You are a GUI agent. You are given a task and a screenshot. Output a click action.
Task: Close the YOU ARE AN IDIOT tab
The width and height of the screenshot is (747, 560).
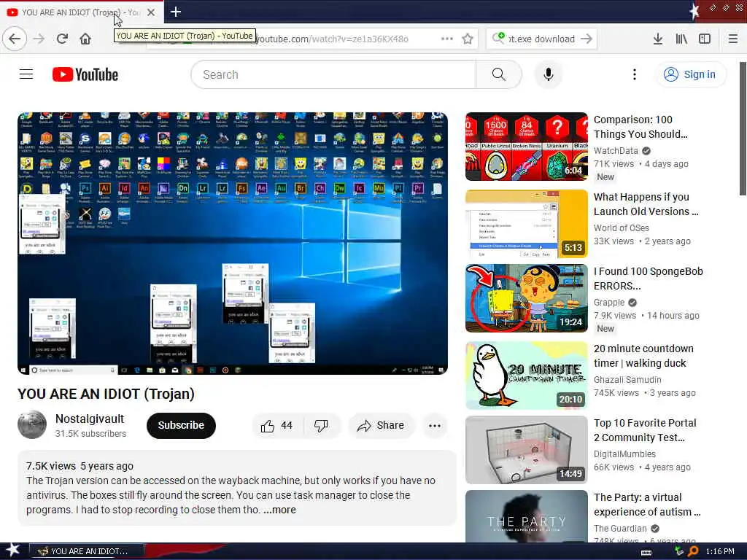(x=151, y=12)
